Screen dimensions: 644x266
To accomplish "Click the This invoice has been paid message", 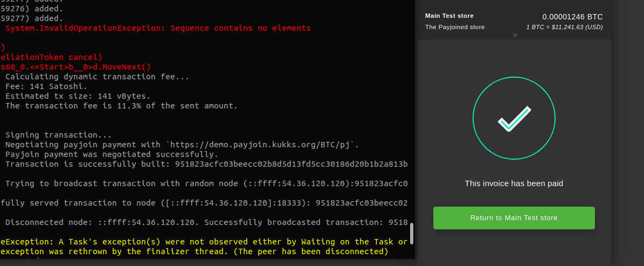I will pos(514,183).
